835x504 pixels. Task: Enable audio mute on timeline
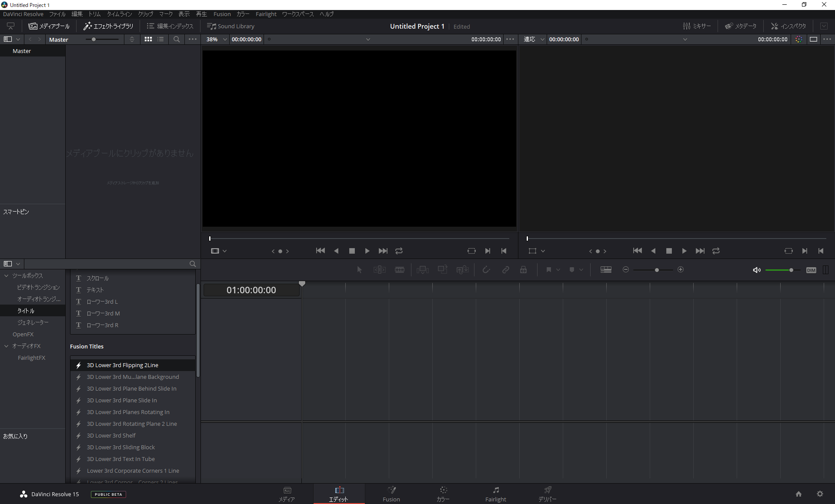(x=757, y=270)
